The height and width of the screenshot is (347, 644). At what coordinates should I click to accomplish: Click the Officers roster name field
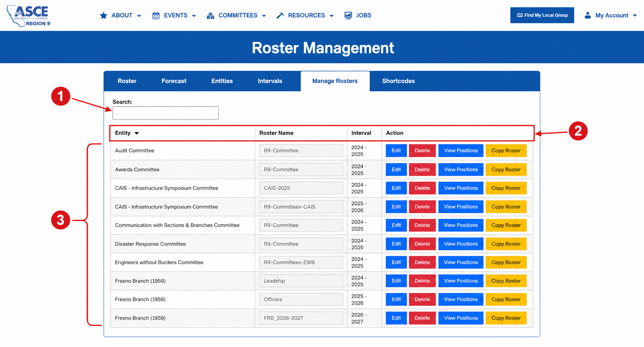[x=301, y=300]
